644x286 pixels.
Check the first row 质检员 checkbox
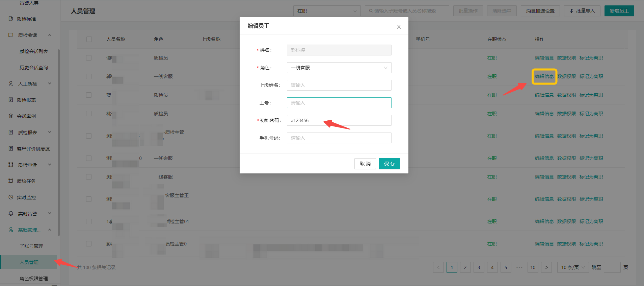[89, 58]
